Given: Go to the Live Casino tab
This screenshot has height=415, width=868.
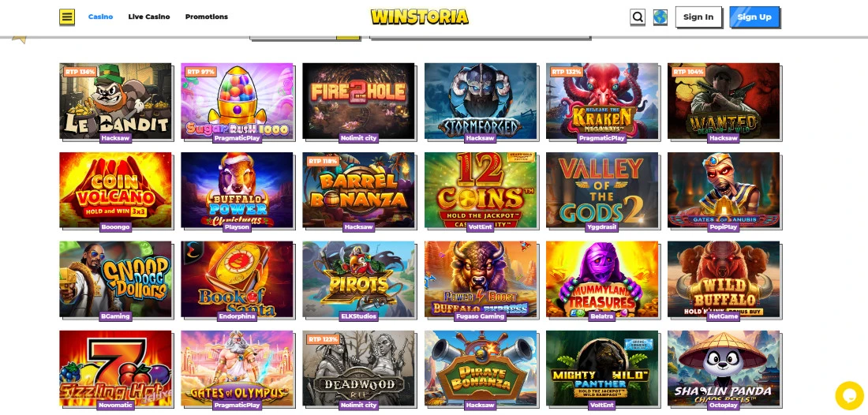Looking at the screenshot, I should coord(149,17).
